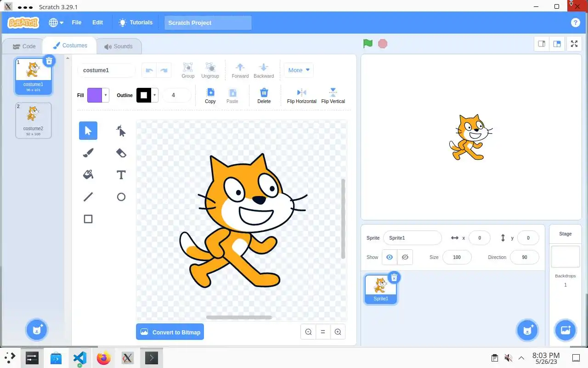588x368 pixels.
Task: Open the Outline color dropdown
Action: click(x=155, y=95)
